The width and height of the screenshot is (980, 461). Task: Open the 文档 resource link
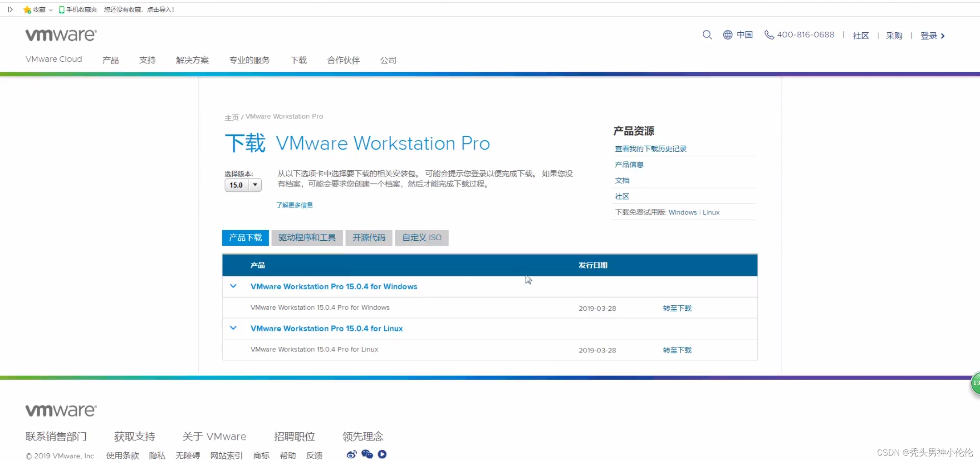[622, 180]
